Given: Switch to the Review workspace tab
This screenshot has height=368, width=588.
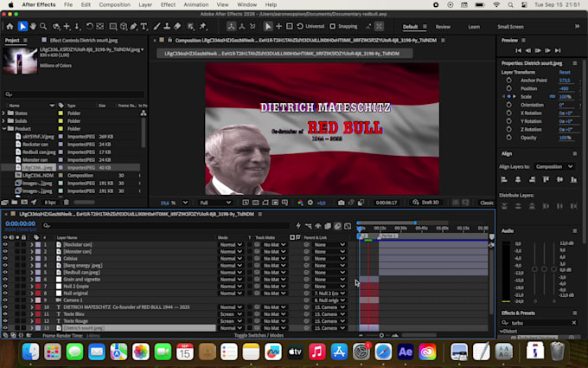Looking at the screenshot, I should point(443,27).
